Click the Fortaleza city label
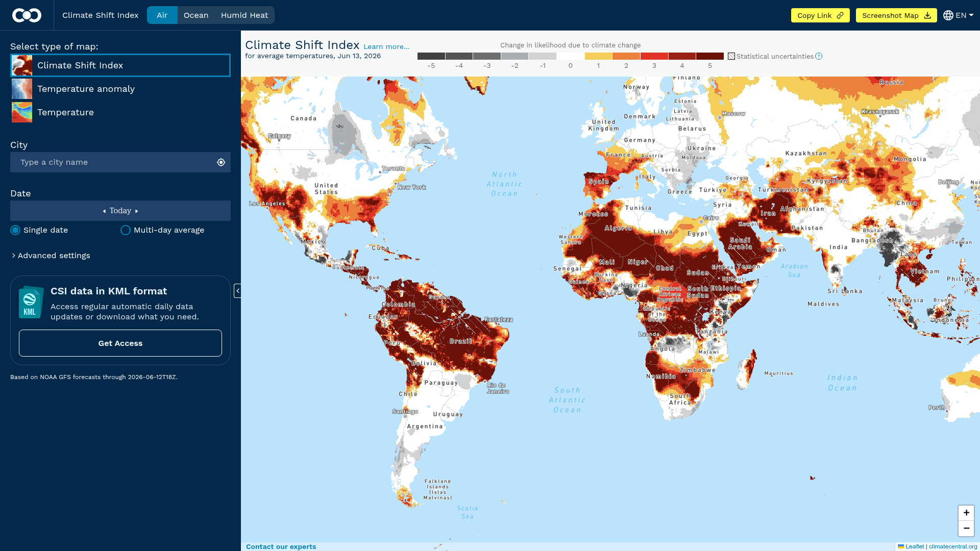 (x=499, y=320)
